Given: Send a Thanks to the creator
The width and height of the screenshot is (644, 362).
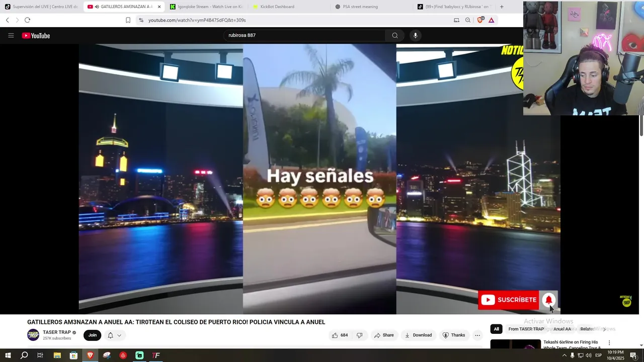Looking at the screenshot, I should click(x=454, y=335).
